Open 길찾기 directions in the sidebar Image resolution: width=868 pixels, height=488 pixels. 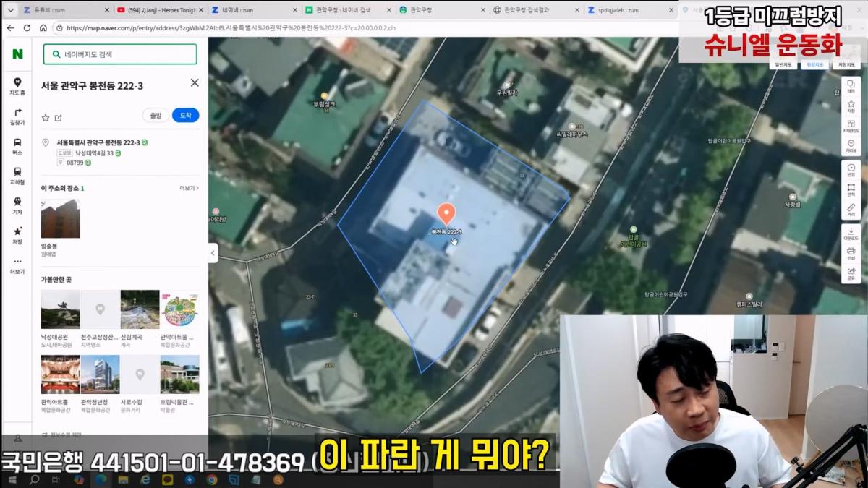(17, 116)
